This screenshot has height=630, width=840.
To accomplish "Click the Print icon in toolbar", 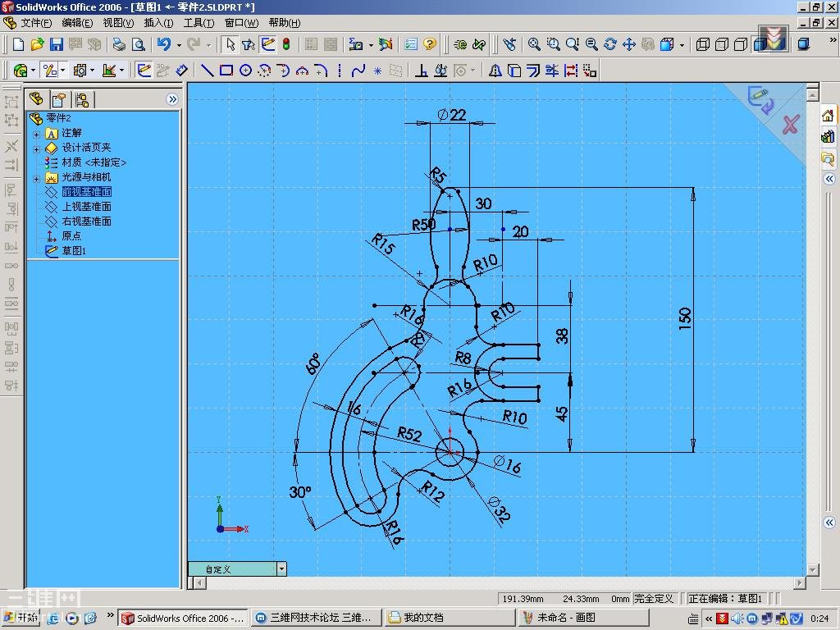I will [120, 44].
